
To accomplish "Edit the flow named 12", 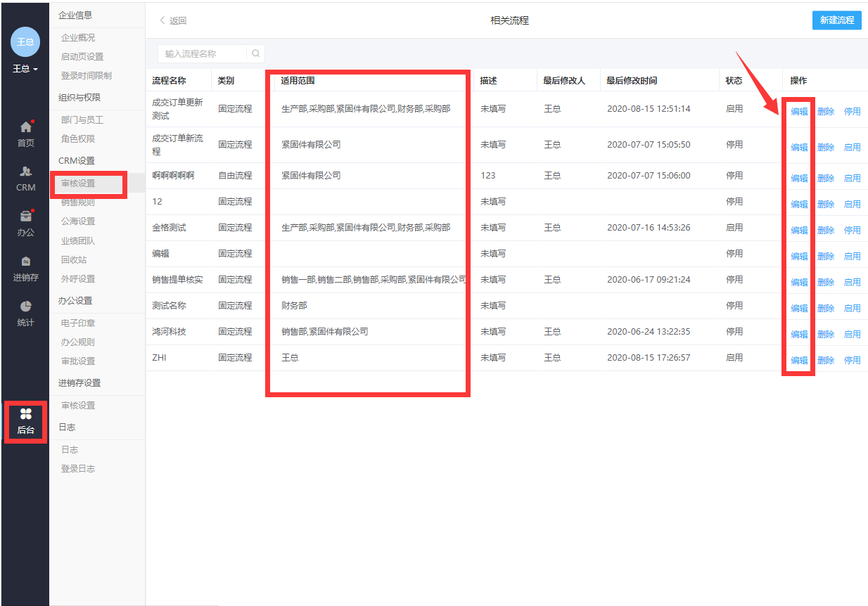I will 799,205.
